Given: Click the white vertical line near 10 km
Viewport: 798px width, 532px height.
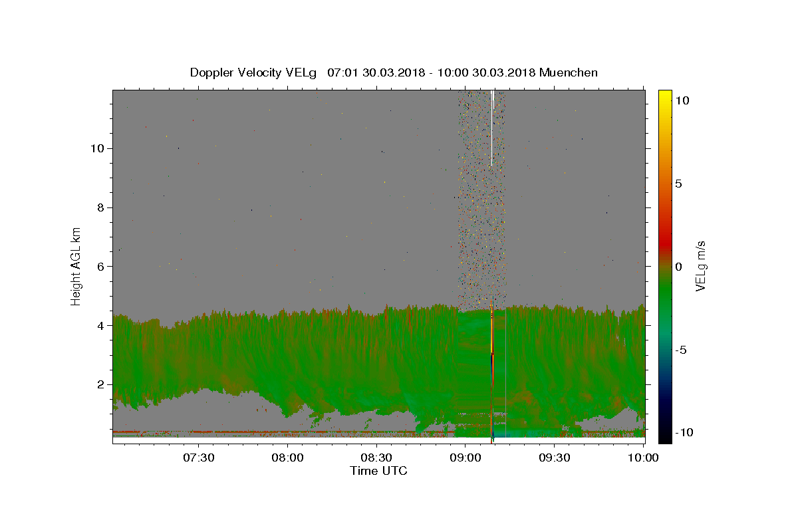Looking at the screenshot, I should pos(491,128).
